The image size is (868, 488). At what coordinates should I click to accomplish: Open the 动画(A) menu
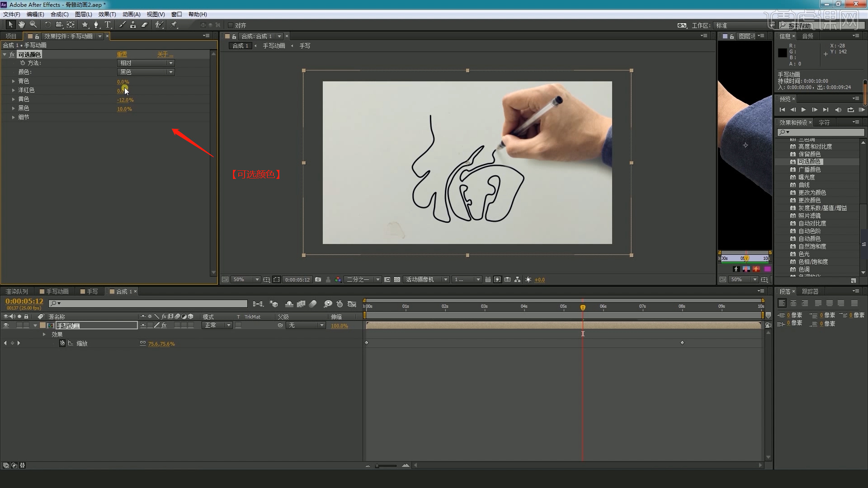point(132,14)
